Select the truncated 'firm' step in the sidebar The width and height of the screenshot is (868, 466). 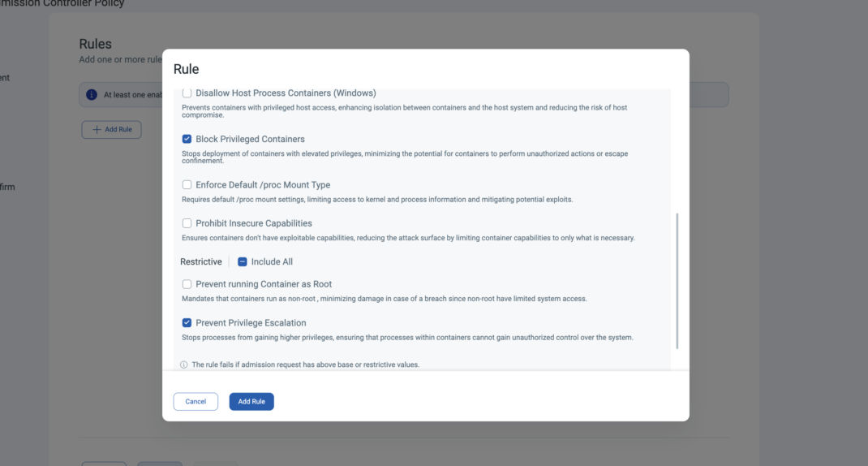coord(8,188)
